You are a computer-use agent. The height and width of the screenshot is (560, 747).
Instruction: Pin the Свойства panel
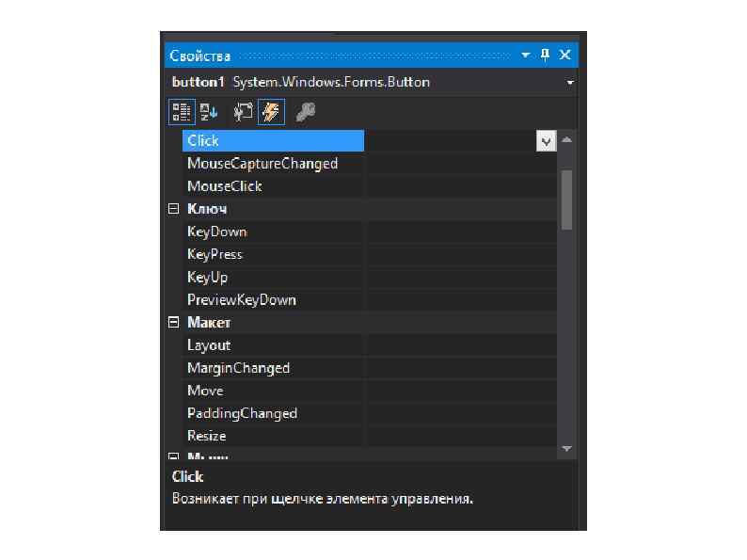[545, 55]
